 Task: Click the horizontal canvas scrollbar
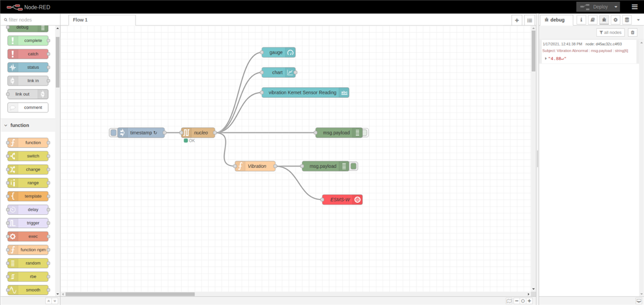coord(130,294)
